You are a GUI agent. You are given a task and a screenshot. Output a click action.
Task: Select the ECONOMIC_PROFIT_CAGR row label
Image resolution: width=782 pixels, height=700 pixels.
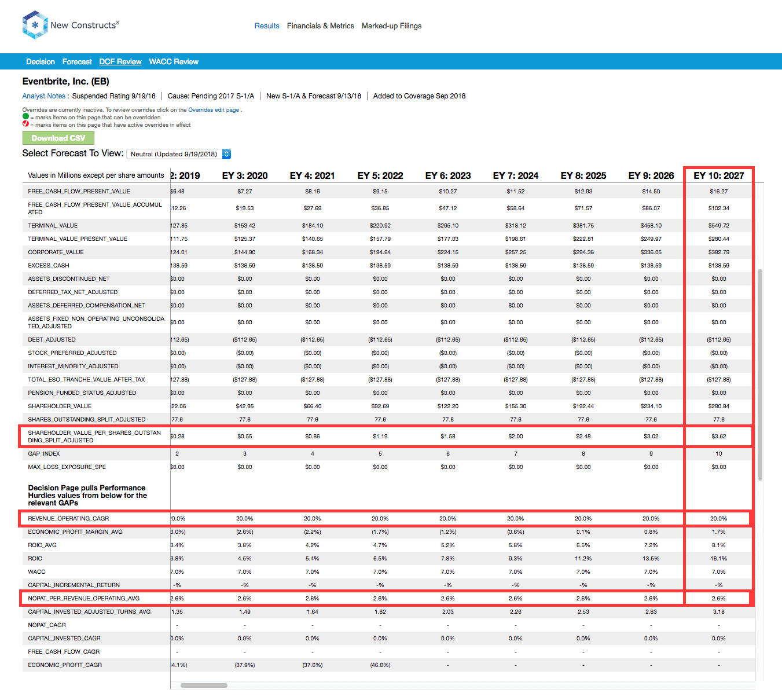click(x=65, y=665)
